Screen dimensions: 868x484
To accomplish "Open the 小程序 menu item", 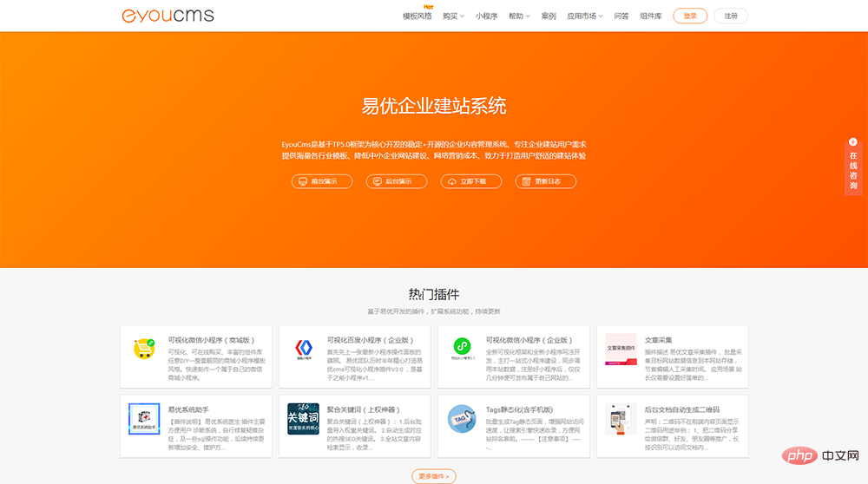I will 486,16.
